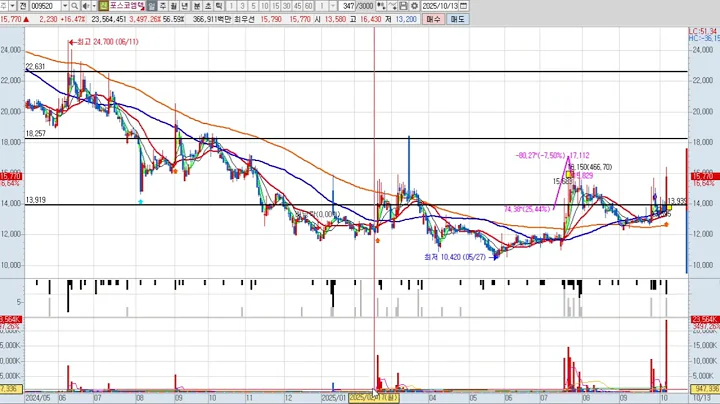Click the stock name 포스코엠텍

(x=127, y=6)
